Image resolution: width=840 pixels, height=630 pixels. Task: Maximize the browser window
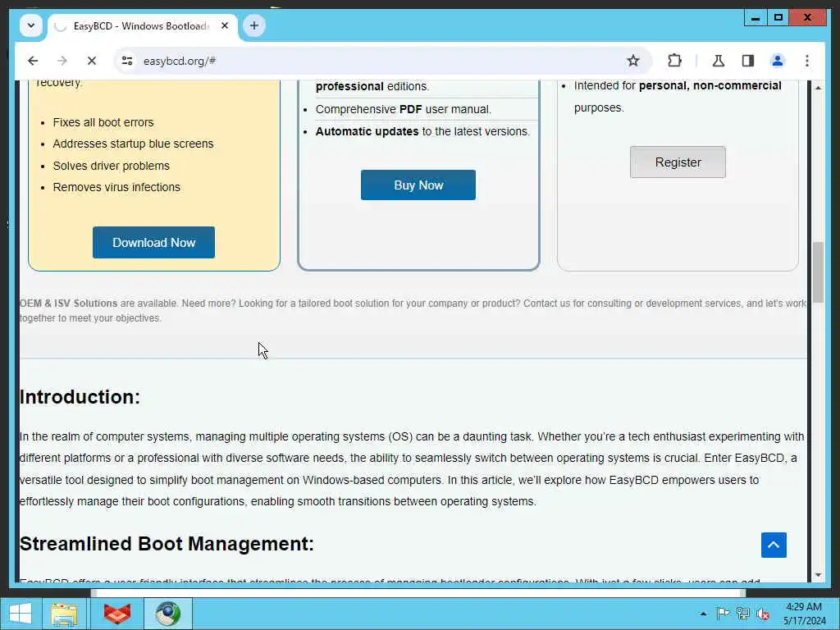pos(778,18)
